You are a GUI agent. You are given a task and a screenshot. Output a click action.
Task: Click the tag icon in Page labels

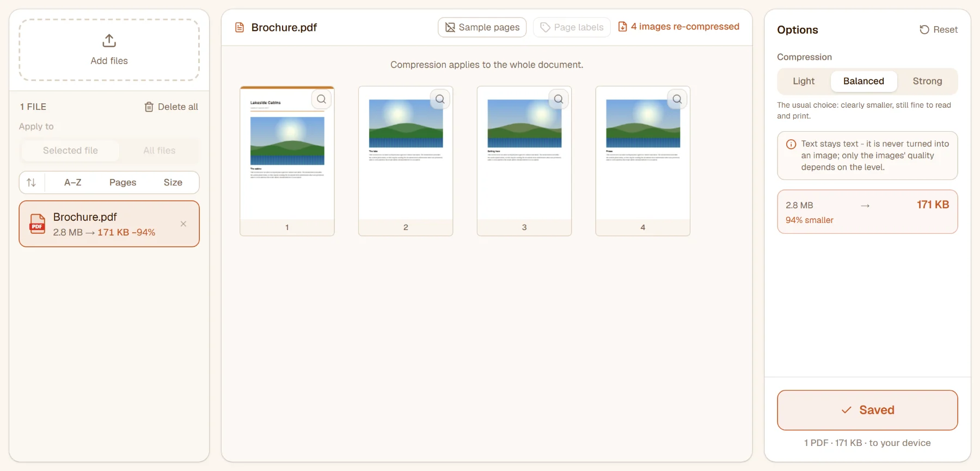click(545, 27)
